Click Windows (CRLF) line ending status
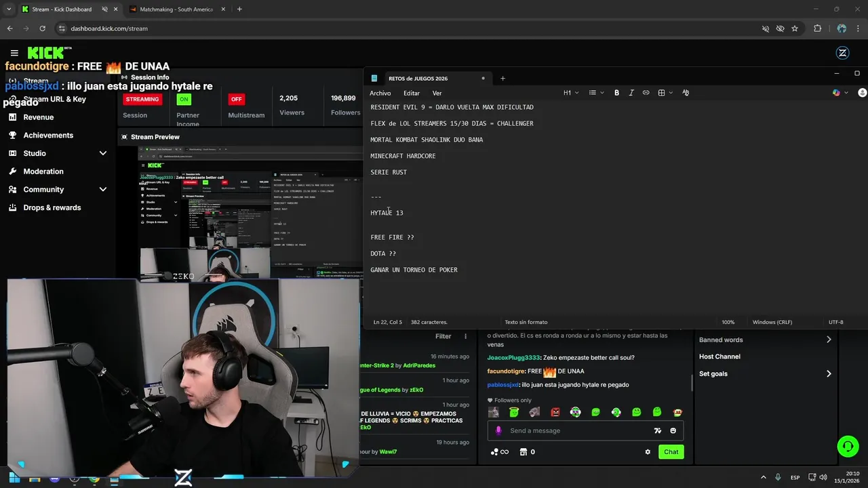The image size is (868, 488). (x=772, y=322)
